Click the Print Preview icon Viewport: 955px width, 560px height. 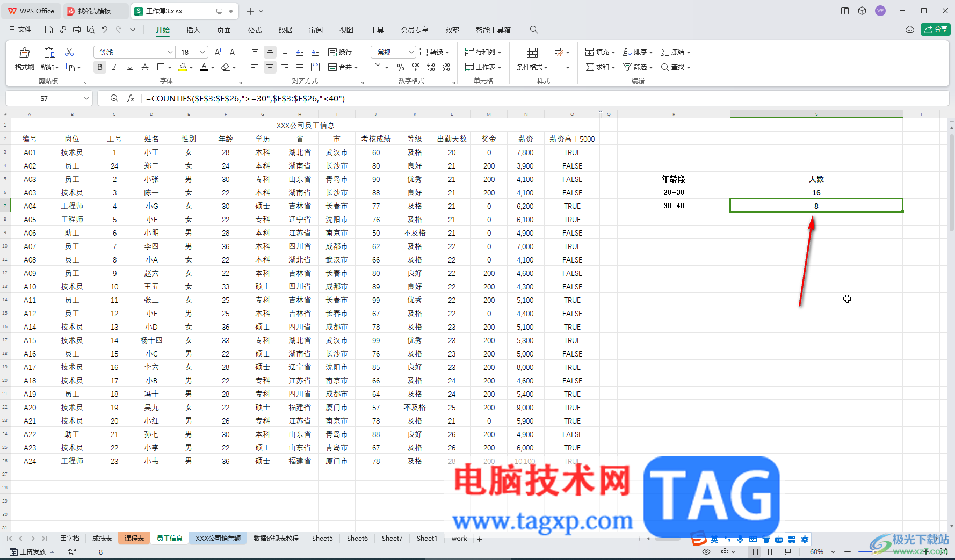tap(91, 30)
